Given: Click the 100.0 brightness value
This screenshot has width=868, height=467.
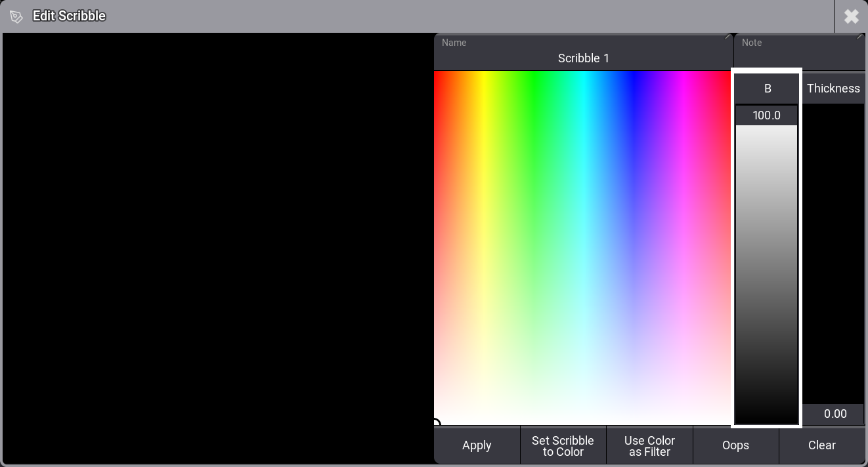Looking at the screenshot, I should click(766, 115).
